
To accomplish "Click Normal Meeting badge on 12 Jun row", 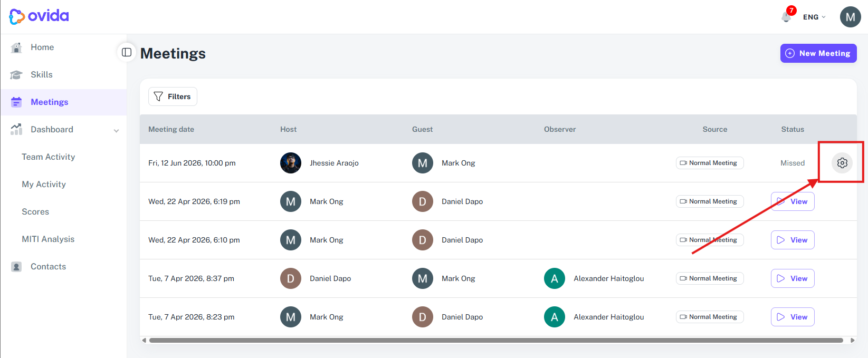I will point(710,163).
